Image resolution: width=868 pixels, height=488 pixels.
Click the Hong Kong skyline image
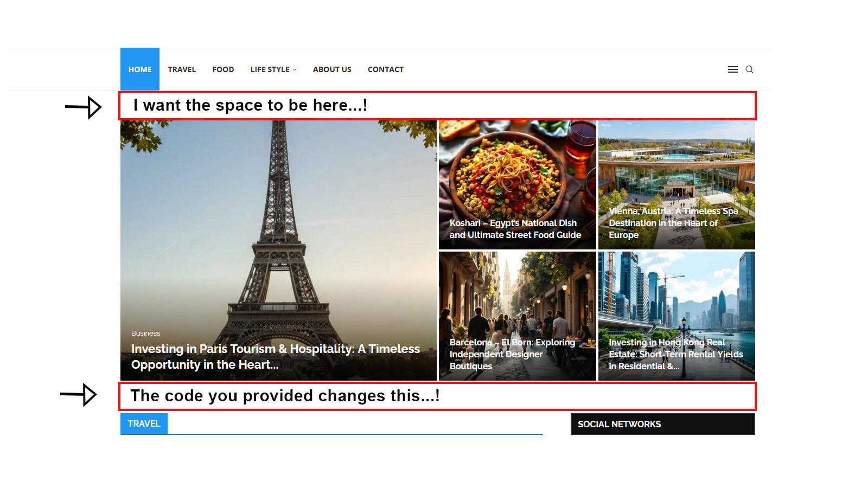coord(676,293)
